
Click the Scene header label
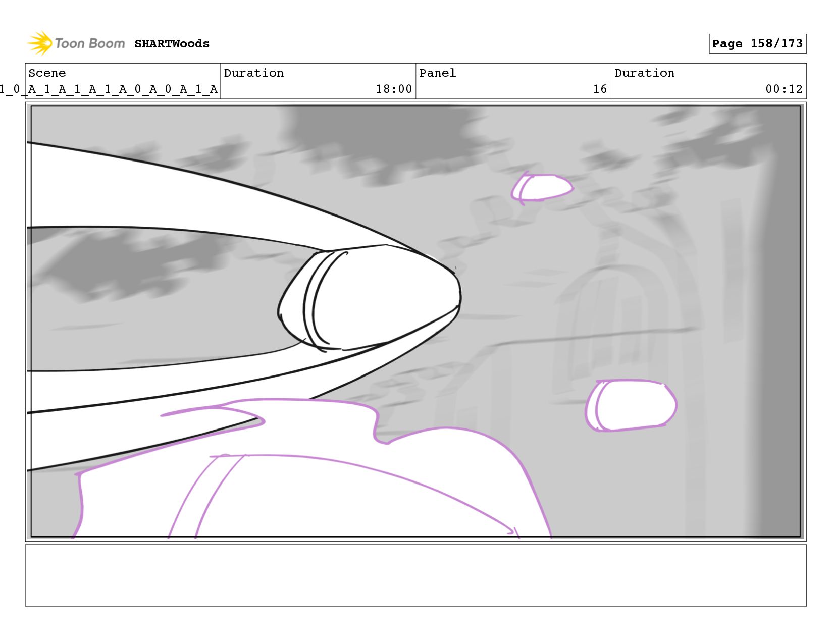point(47,73)
